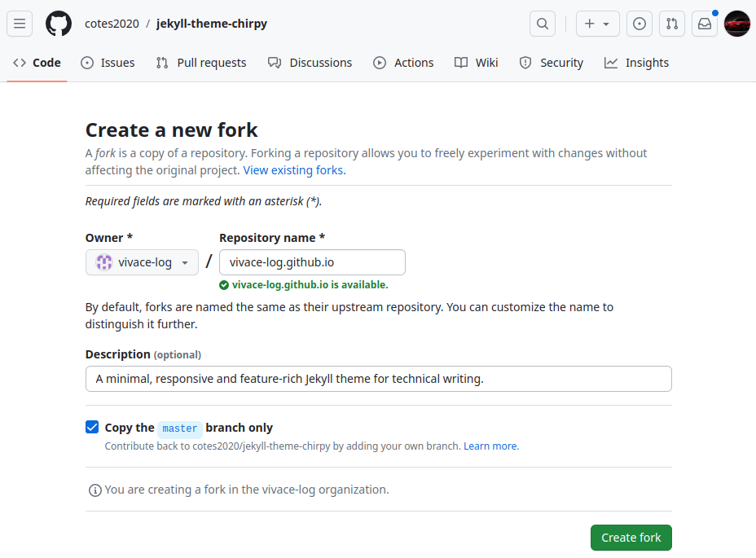Go to cotes2020 owner profile
The image size is (756, 558).
[112, 24]
